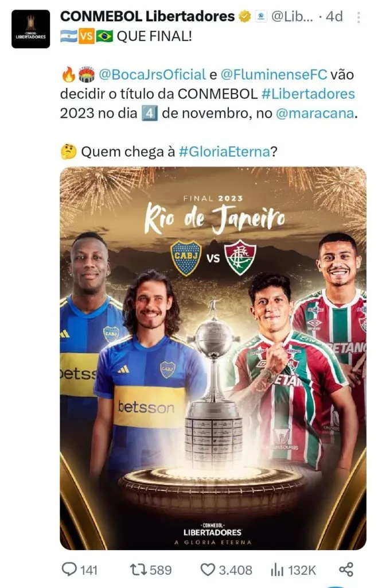Open the #GloriaEterna hashtag
The width and height of the screenshot is (378, 588).
[224, 152]
